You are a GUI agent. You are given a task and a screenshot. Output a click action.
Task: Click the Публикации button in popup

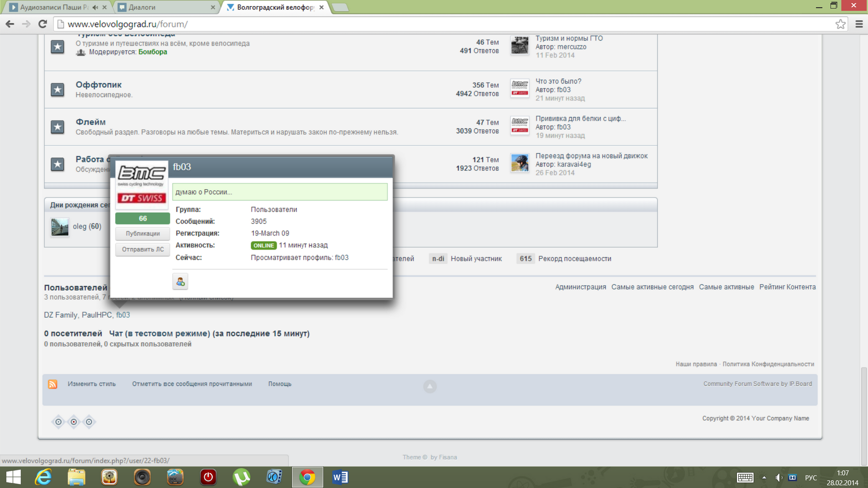pos(142,234)
